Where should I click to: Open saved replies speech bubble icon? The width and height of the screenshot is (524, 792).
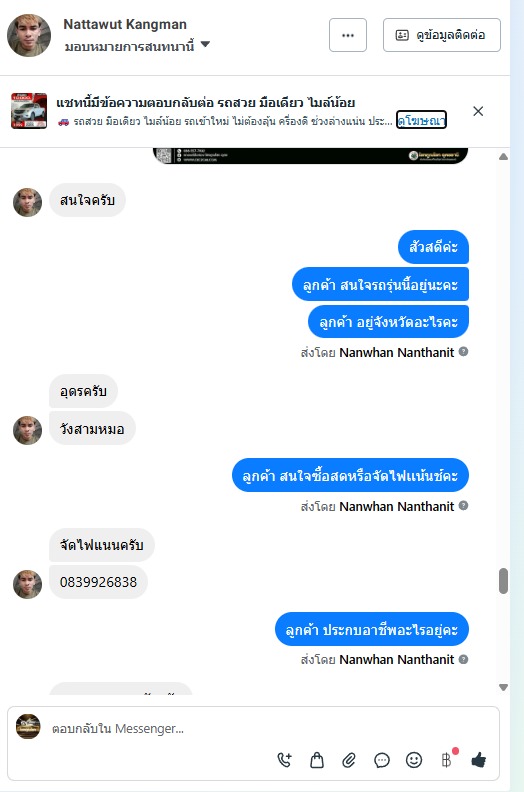tap(382, 760)
